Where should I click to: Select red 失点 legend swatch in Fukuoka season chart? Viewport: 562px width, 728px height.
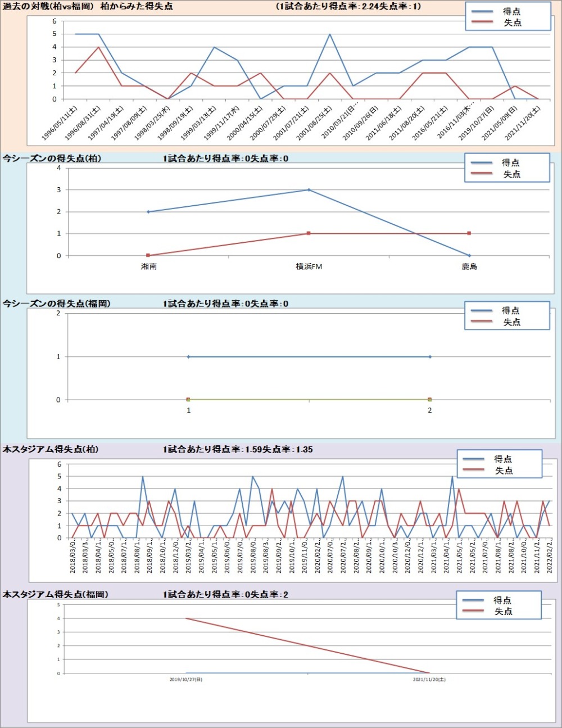point(481,322)
